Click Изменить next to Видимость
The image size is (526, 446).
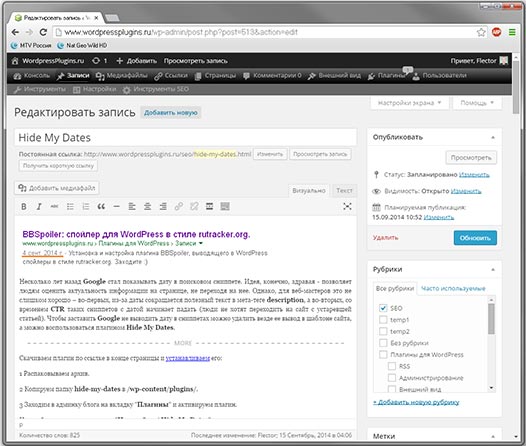tap(466, 191)
